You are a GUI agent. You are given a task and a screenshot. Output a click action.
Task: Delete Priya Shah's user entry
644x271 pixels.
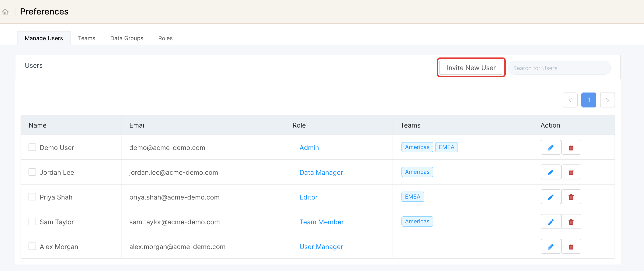[x=571, y=197]
